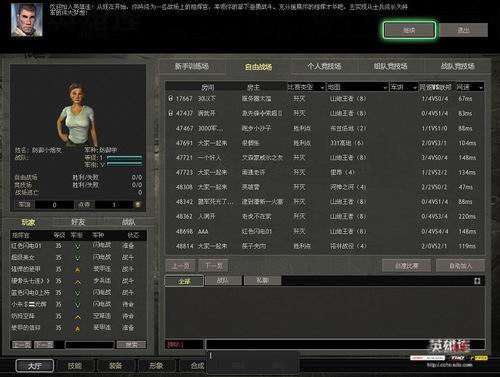Open the 组队竞技场 tab
Viewport: 500px width, 377px height.
pos(390,66)
